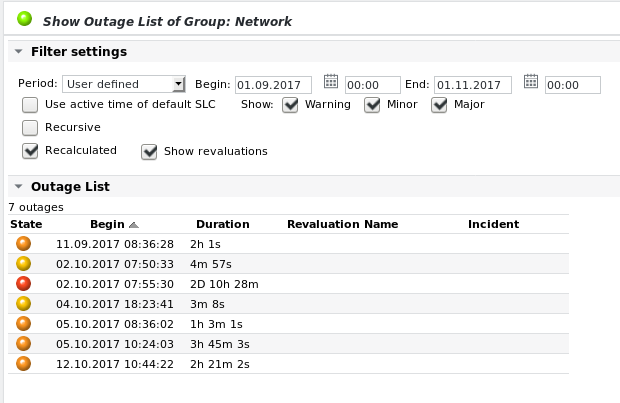Click the green group status icon
This screenshot has height=403, width=620.
[25, 19]
